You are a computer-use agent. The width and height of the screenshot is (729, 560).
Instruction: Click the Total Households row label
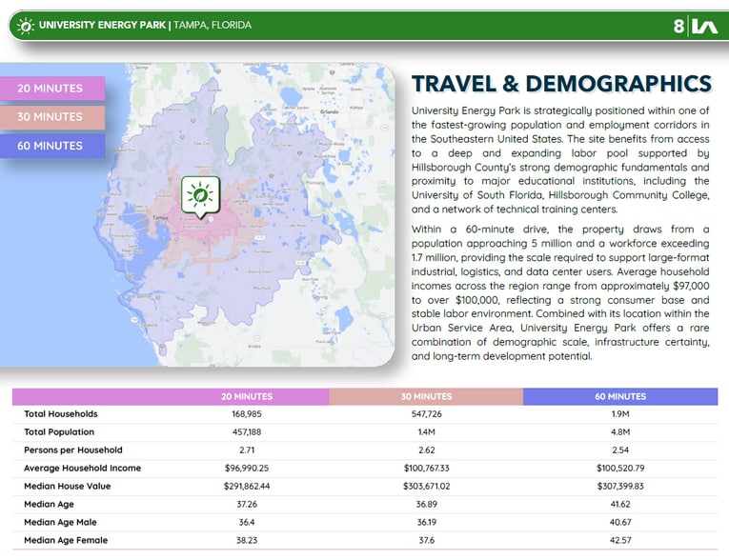(61, 414)
